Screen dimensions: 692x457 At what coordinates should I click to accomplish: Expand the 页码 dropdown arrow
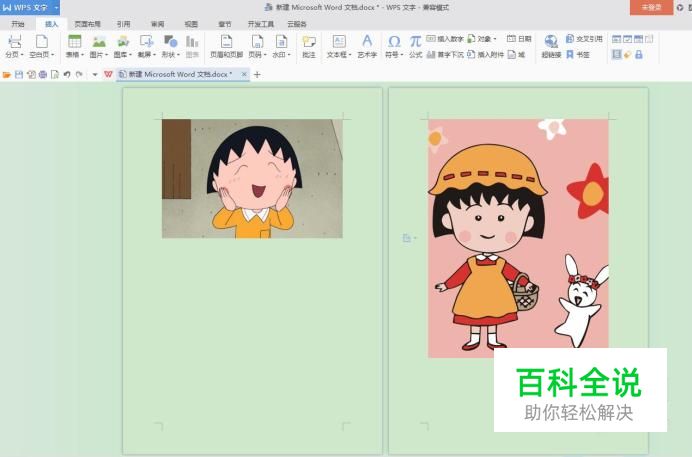265,55
